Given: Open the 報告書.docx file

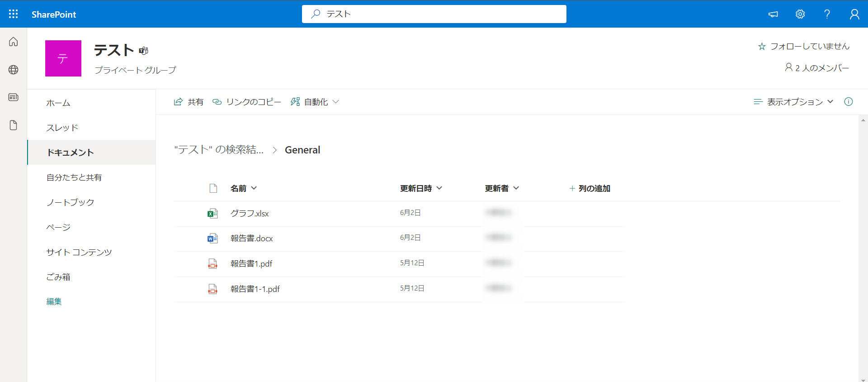Looking at the screenshot, I should (251, 239).
